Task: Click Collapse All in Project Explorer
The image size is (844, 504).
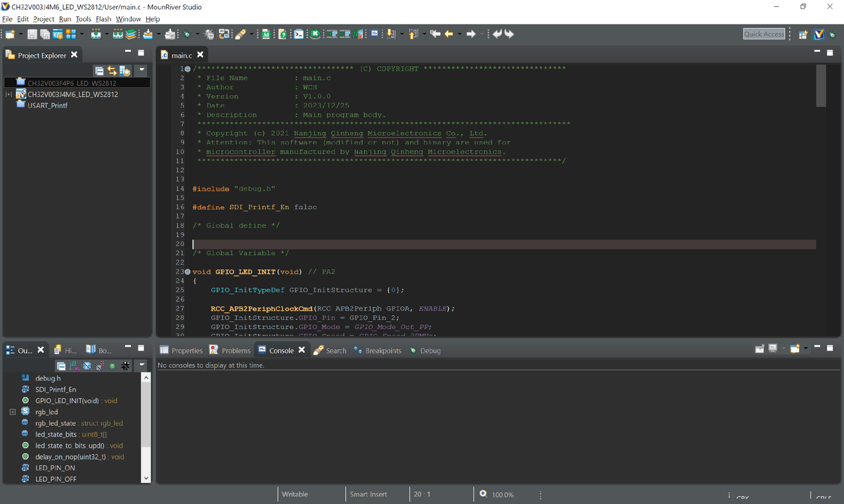Action: (x=100, y=70)
